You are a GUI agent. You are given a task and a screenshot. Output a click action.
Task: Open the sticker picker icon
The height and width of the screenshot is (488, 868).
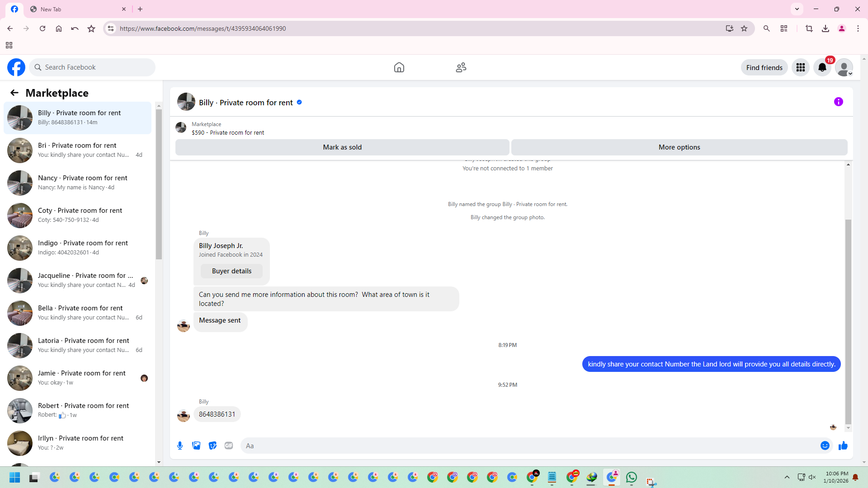click(212, 446)
